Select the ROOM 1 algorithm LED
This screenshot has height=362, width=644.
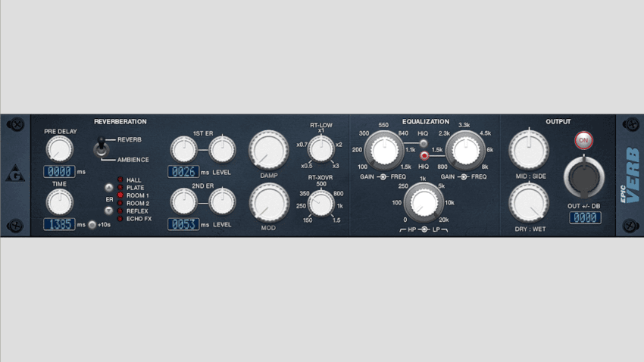click(x=120, y=195)
